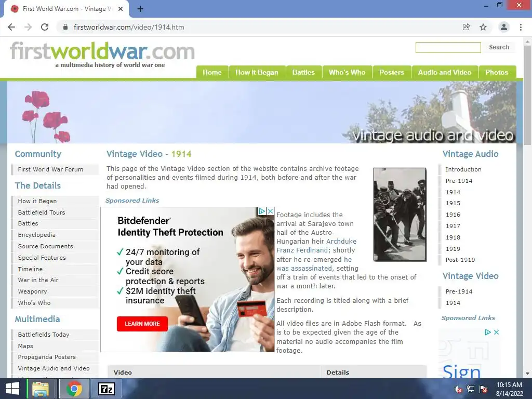Click the share page icon in address bar
The image size is (532, 399).
coord(467,27)
